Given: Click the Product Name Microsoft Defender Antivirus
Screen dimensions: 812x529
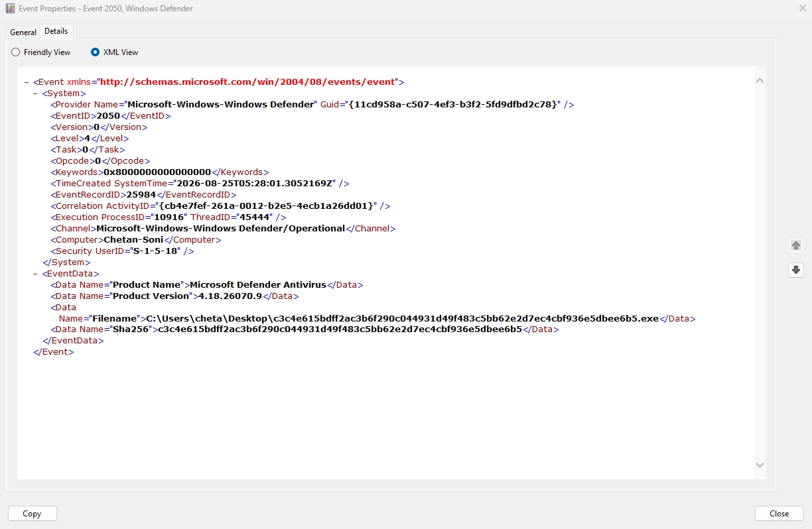Looking at the screenshot, I should tap(258, 285).
